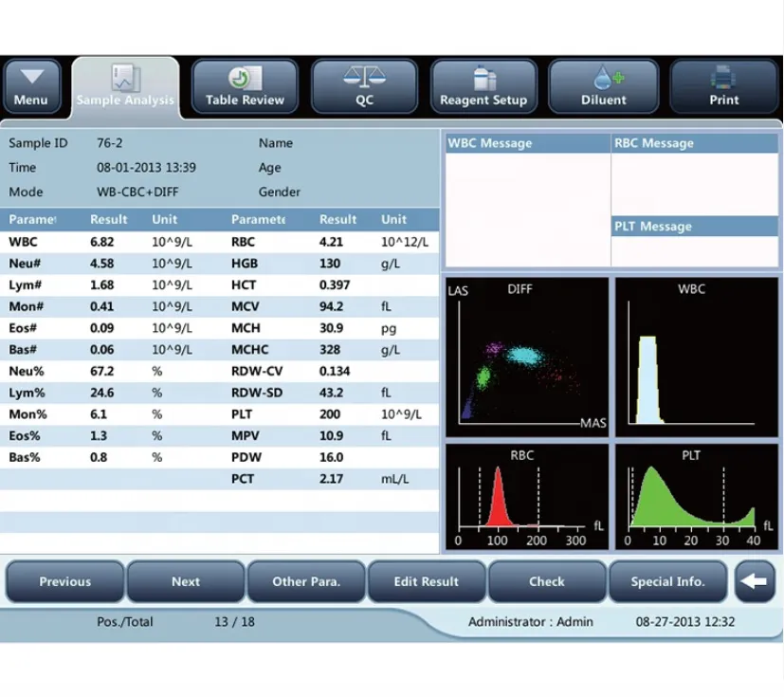Image resolution: width=784 pixels, height=697 pixels.
Task: Click the Reagent Setup bottle icon
Action: (x=483, y=76)
